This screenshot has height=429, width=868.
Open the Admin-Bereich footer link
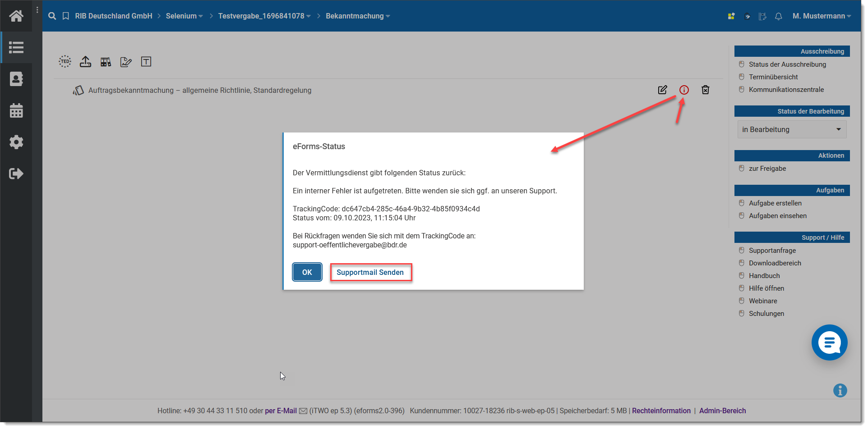click(x=722, y=411)
